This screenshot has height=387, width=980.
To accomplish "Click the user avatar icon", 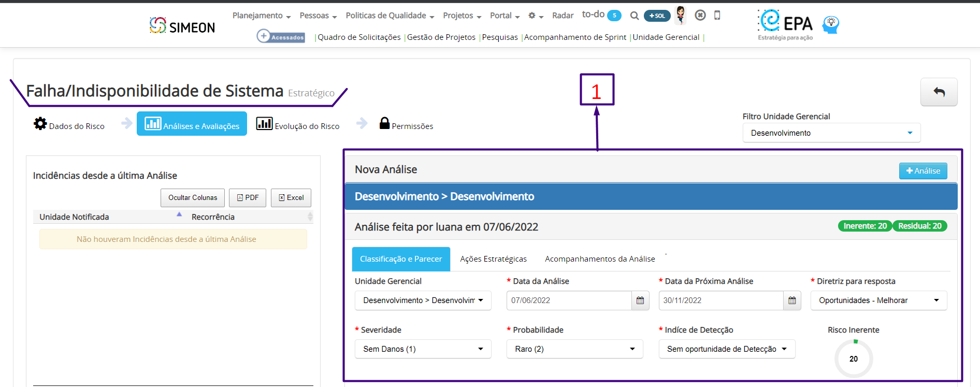I will pos(681,16).
